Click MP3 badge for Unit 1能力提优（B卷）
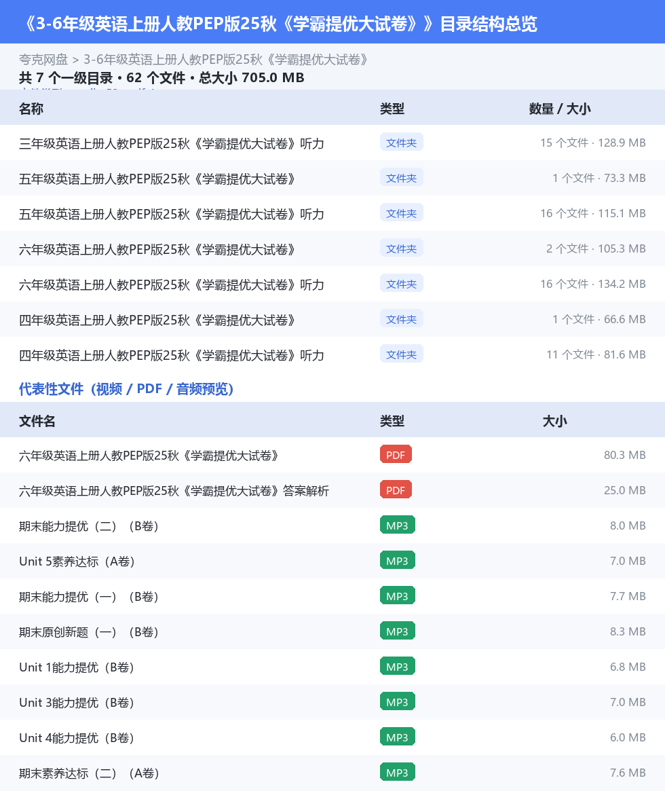The image size is (665, 812). pyautogui.click(x=398, y=667)
